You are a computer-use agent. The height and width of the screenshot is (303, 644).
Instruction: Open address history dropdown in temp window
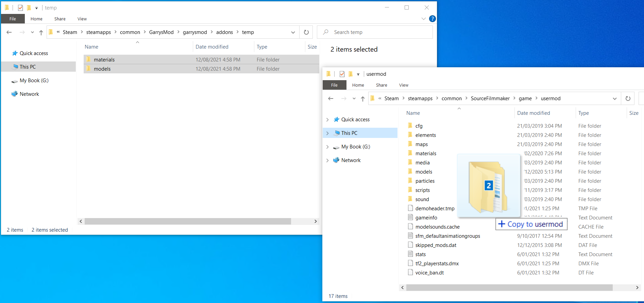tap(293, 32)
